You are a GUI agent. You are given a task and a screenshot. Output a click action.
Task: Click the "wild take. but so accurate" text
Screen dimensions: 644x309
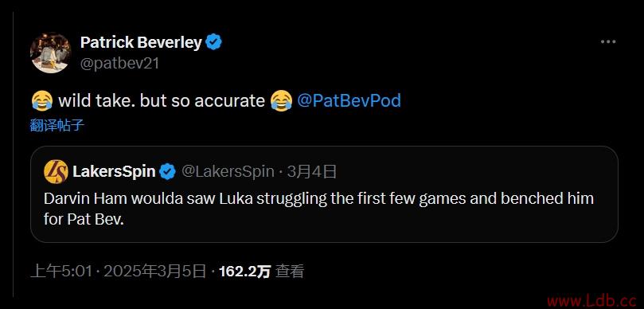[x=162, y=100]
